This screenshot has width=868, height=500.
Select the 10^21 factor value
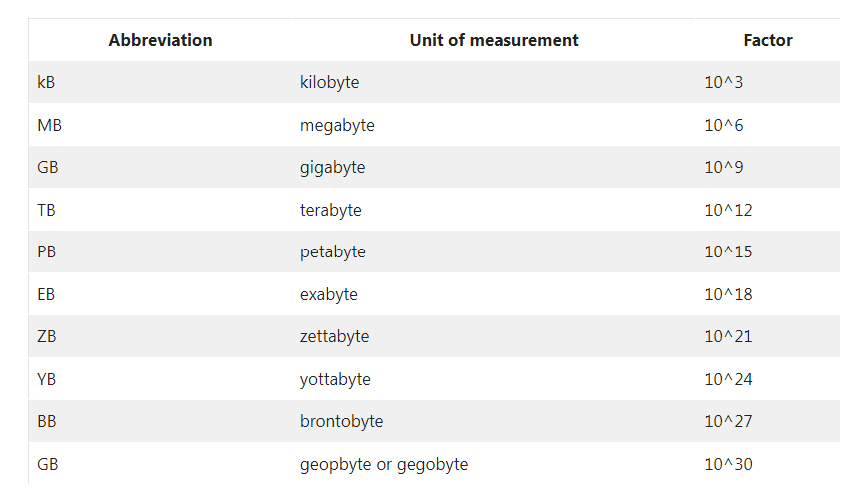click(x=728, y=336)
